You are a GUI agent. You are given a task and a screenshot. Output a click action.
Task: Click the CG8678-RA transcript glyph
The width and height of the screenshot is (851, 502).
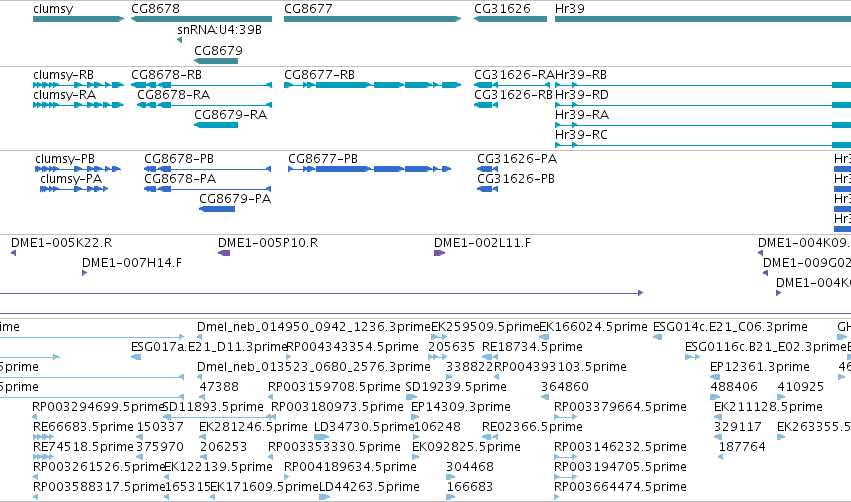click(204, 105)
